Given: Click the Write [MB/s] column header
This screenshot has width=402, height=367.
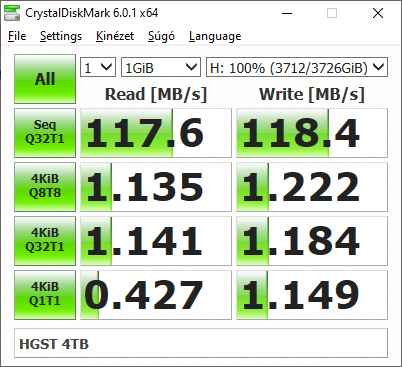Looking at the screenshot, I should pos(312,94).
